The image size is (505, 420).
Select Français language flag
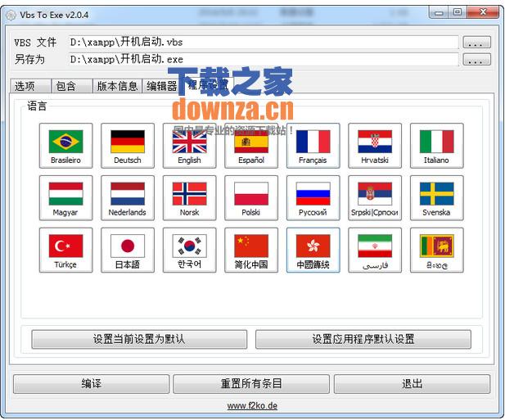pos(313,146)
